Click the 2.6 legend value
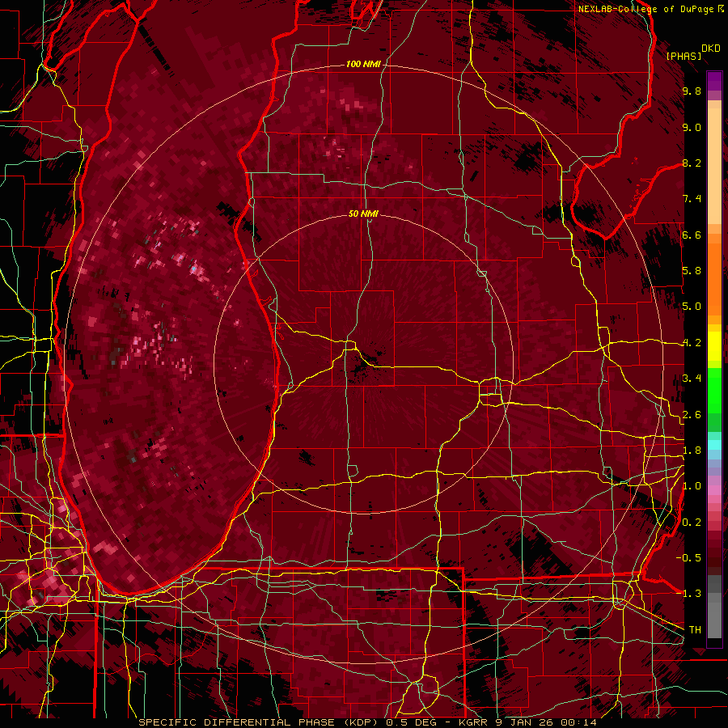Viewport: 728px width, 728px height. click(692, 415)
